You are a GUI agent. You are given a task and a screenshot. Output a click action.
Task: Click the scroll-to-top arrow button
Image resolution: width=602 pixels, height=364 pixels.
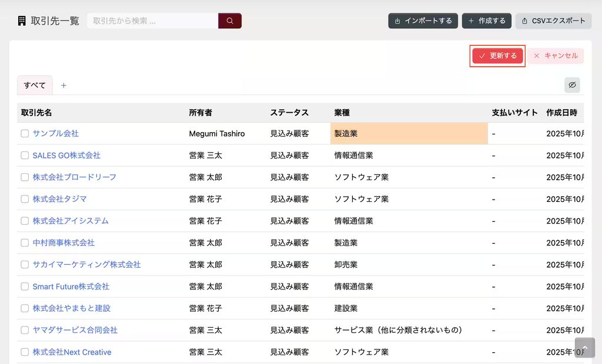(585, 348)
